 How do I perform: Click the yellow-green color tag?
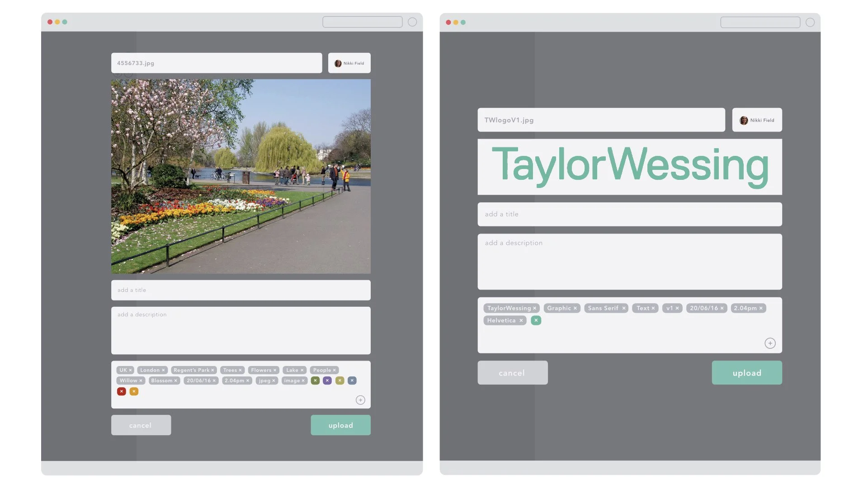pyautogui.click(x=340, y=380)
